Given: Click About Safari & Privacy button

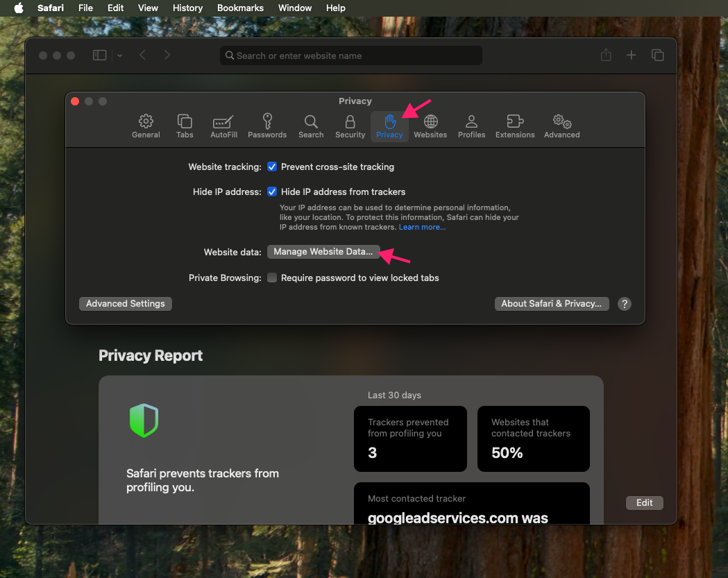Looking at the screenshot, I should pos(552,304).
